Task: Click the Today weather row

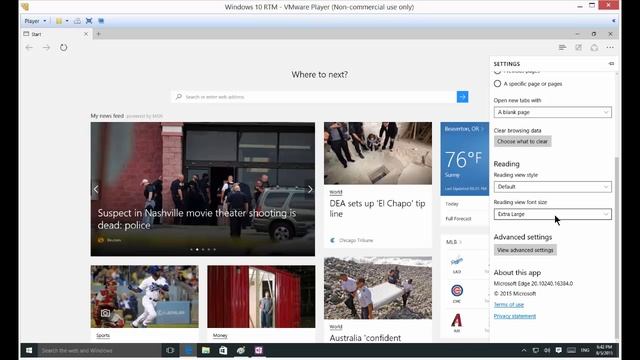Action: coord(452,204)
